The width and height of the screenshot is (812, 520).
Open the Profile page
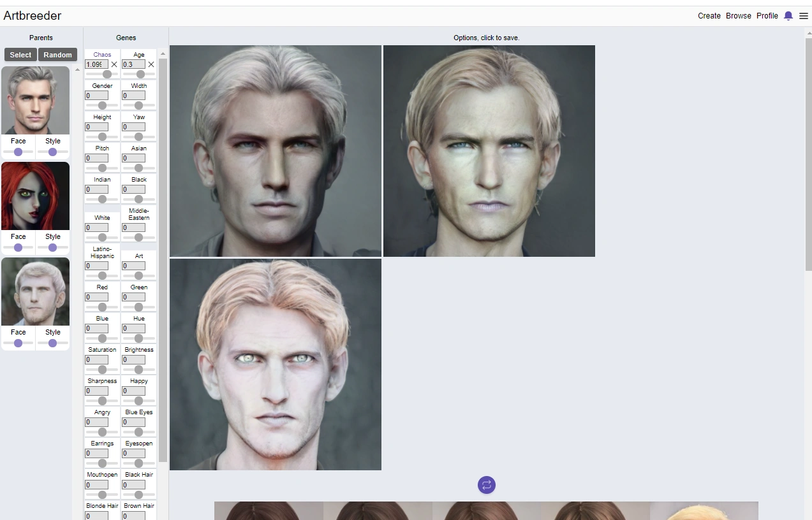point(767,16)
